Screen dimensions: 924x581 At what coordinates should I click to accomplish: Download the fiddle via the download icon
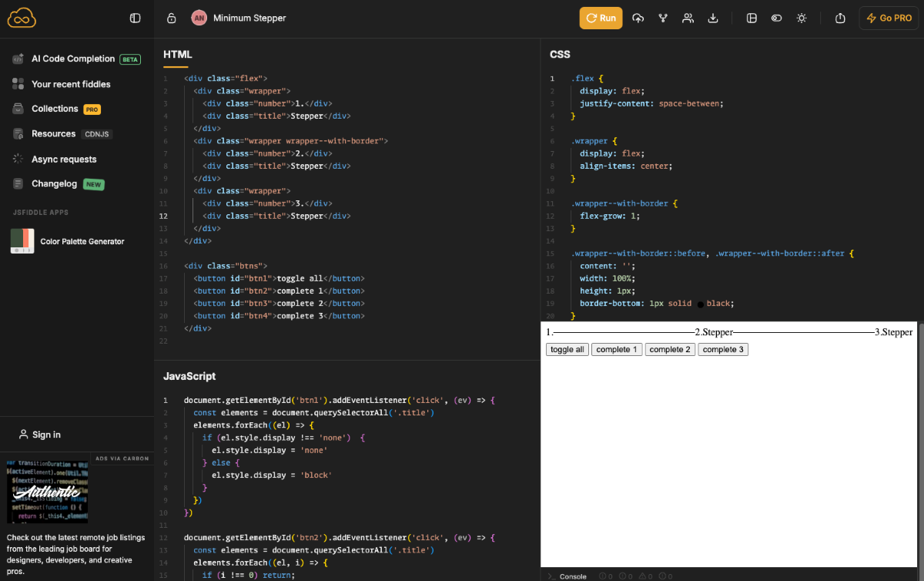pyautogui.click(x=712, y=18)
